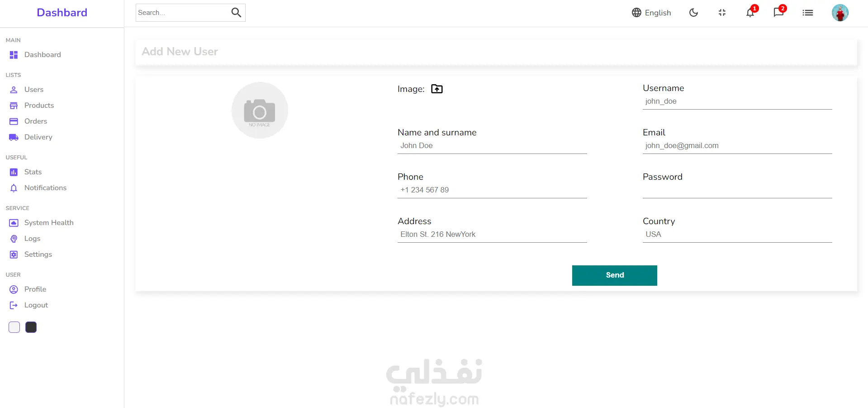This screenshot has width=868, height=408.
Task: Click the globe language icon
Action: pyautogui.click(x=636, y=13)
